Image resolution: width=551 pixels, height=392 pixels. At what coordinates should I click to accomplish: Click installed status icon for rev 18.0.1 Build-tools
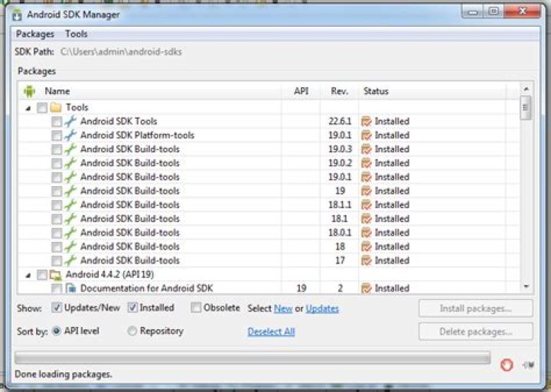pos(367,233)
